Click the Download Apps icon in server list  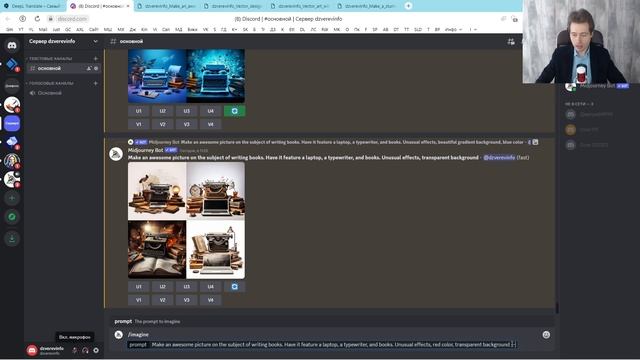click(12, 239)
